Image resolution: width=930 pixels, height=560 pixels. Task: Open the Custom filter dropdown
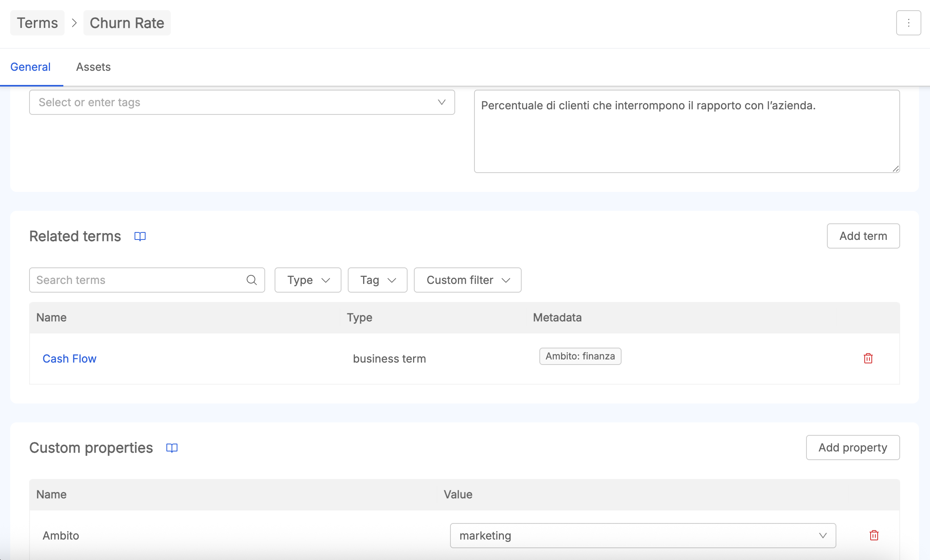coord(467,280)
